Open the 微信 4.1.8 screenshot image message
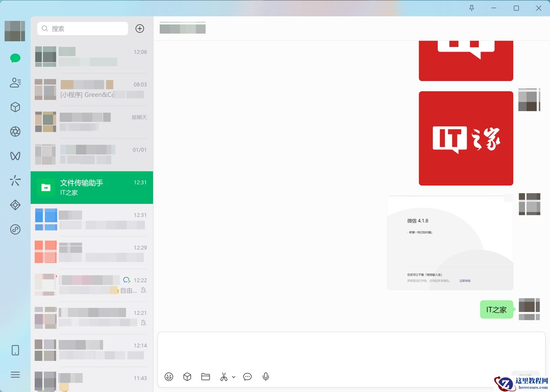The image size is (550, 392). click(x=450, y=243)
